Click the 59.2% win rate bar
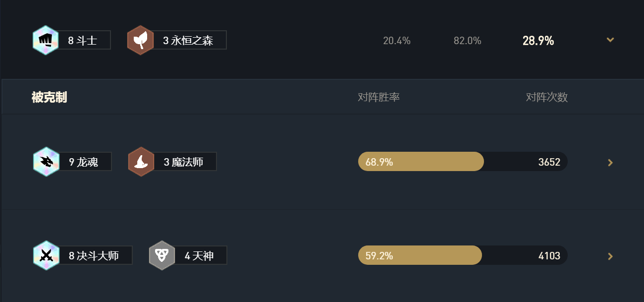 (420, 255)
